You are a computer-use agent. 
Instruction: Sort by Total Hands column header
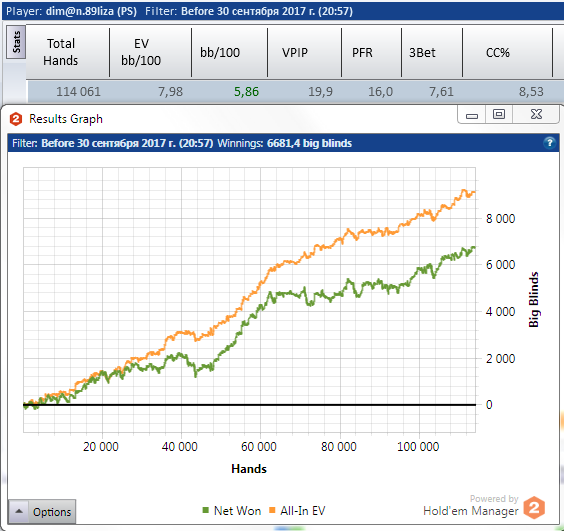(x=68, y=52)
